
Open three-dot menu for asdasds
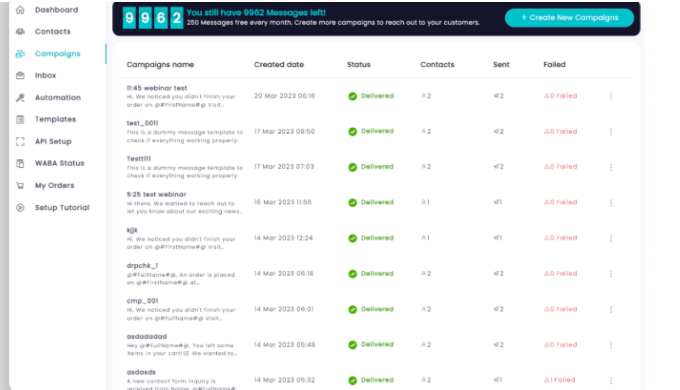611,380
